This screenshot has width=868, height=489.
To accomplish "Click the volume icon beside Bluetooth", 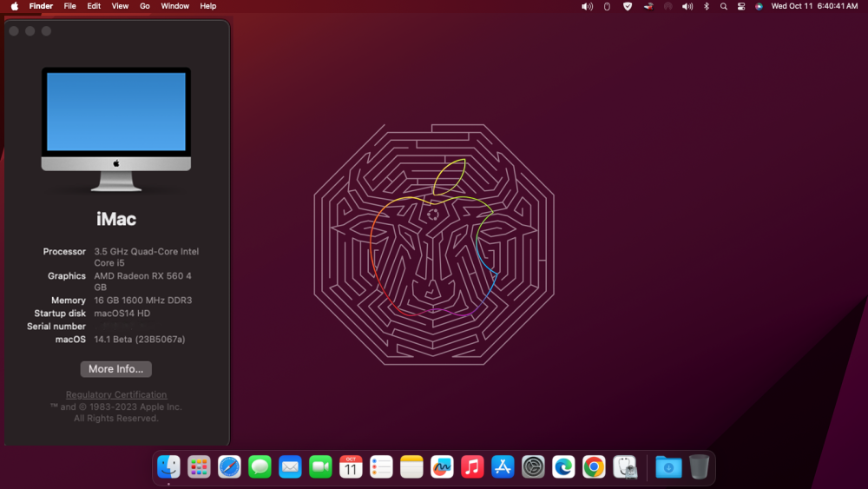I will click(687, 6).
